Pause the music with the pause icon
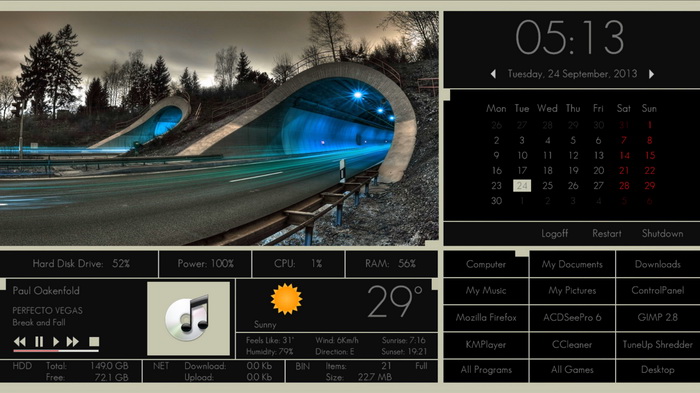Screen dimensions: 700x393 [39, 342]
